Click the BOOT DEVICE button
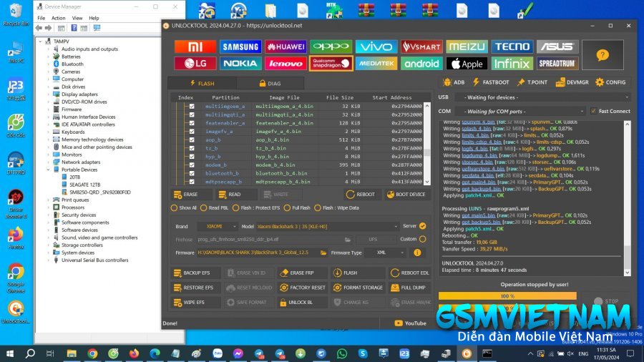This screenshot has width=644, height=362. [x=406, y=195]
